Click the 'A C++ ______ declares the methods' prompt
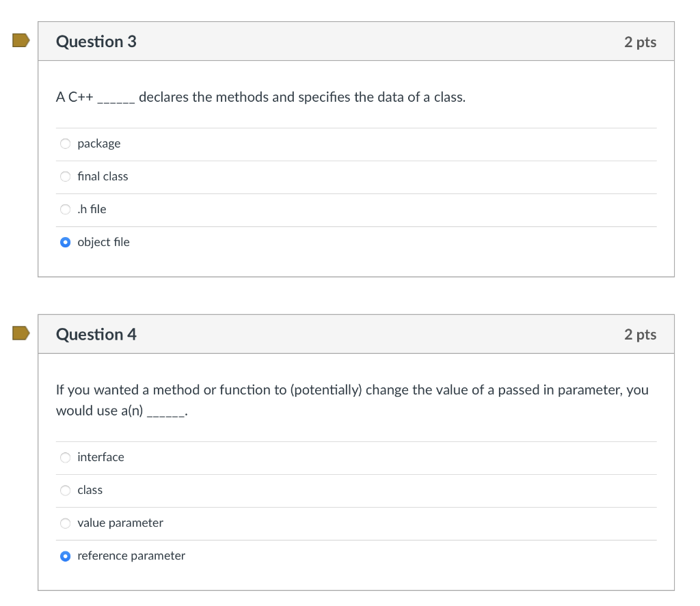Viewport: 700px width, 606px height. point(260,97)
